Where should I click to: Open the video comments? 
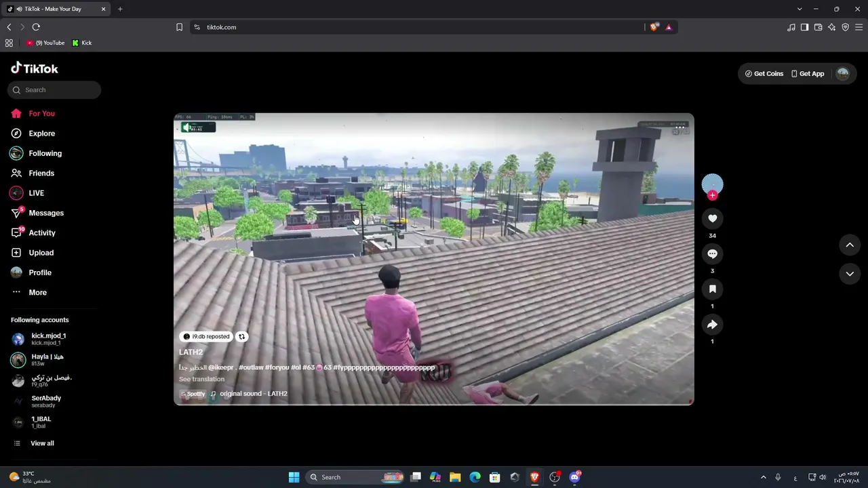click(x=712, y=253)
